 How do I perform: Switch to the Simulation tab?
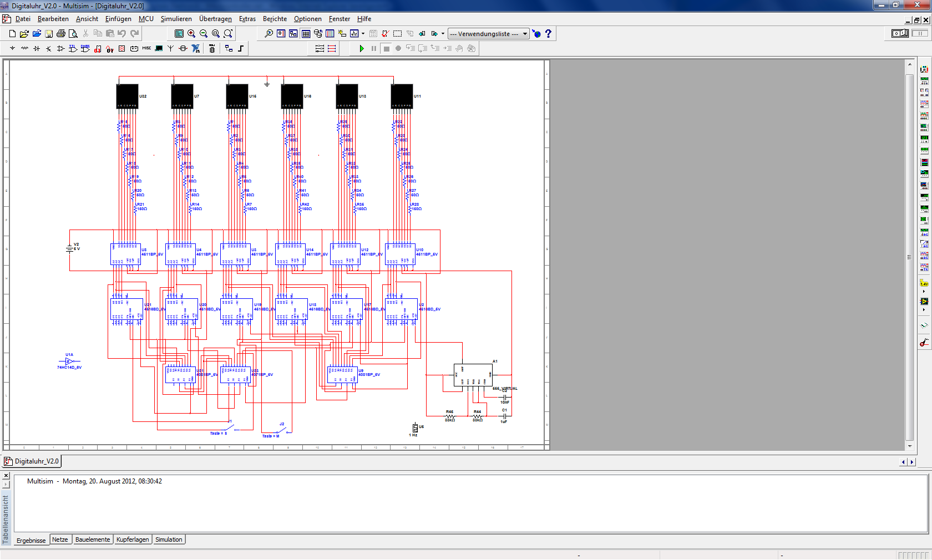click(x=169, y=539)
